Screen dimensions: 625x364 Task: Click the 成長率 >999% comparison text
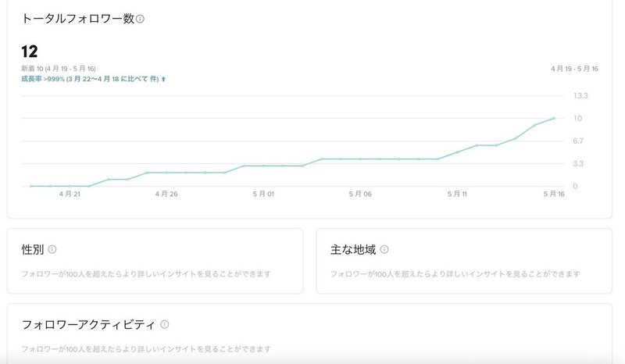pyautogui.click(x=90, y=79)
